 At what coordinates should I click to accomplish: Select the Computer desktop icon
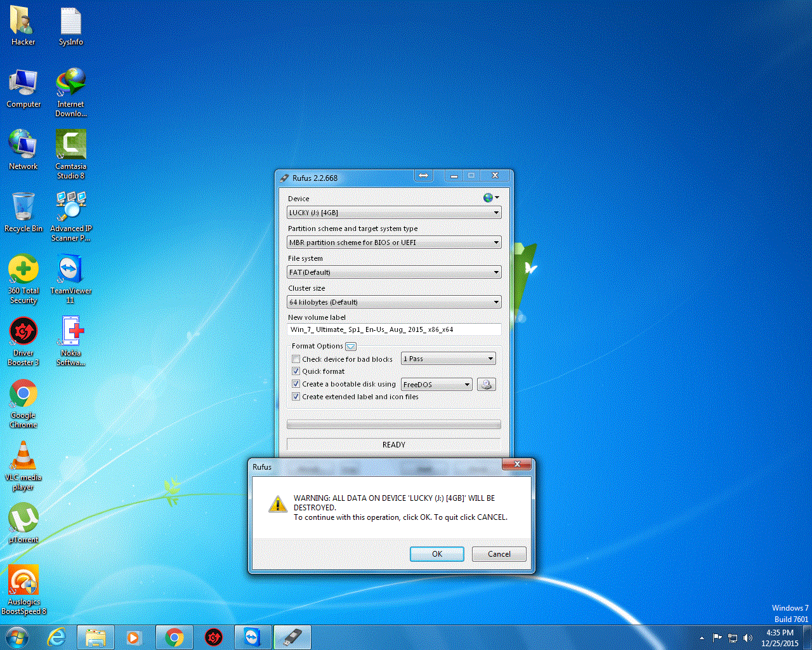pyautogui.click(x=23, y=88)
